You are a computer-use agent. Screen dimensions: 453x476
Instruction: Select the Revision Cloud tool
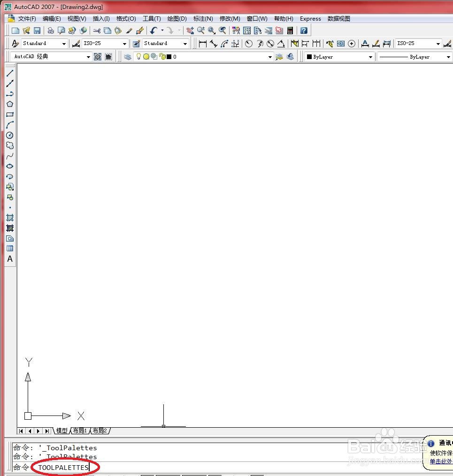tap(10, 145)
